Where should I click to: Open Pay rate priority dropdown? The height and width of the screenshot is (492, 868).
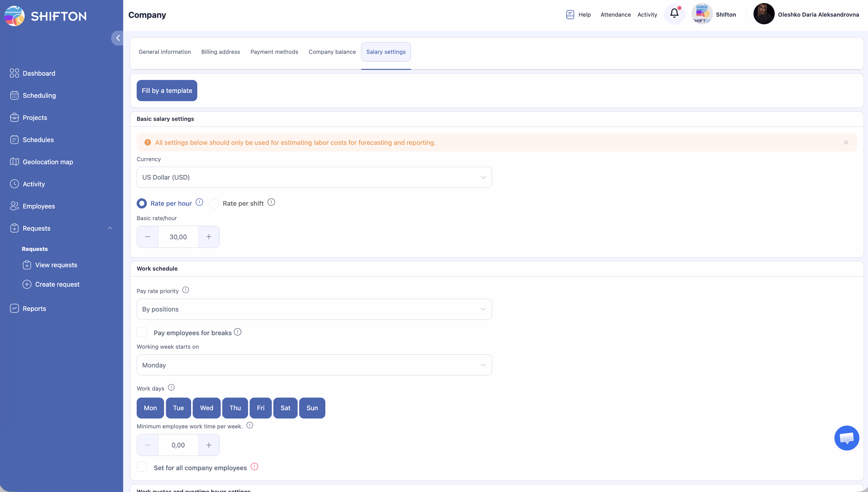(x=314, y=309)
